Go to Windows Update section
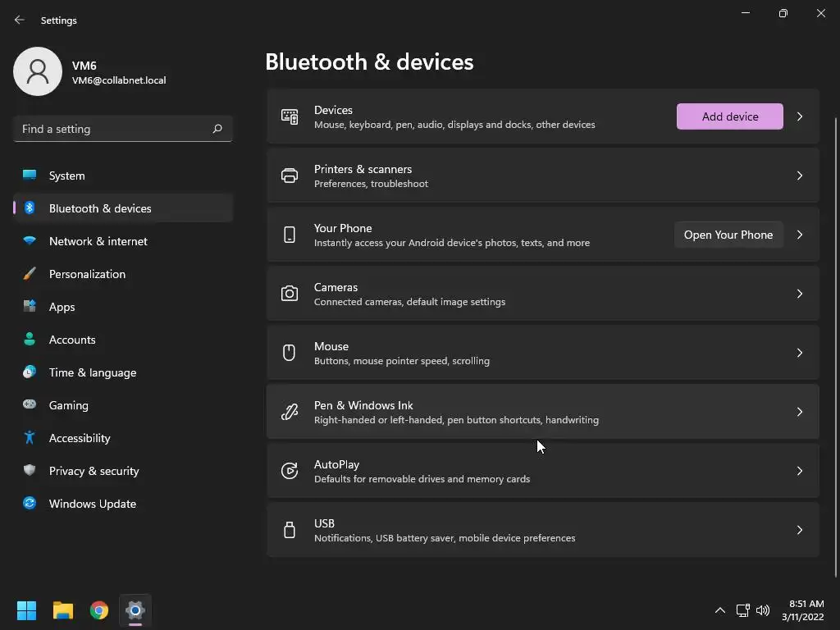The image size is (840, 630). [x=93, y=504]
